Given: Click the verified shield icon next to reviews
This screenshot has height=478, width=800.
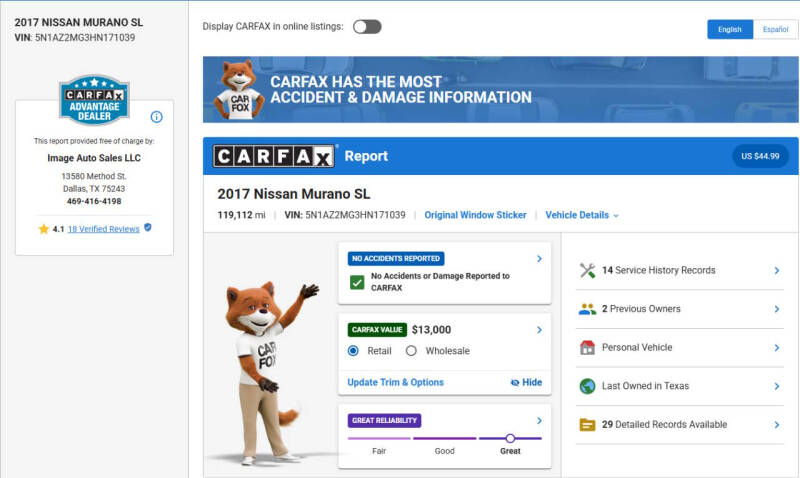Looking at the screenshot, I should coord(147,228).
